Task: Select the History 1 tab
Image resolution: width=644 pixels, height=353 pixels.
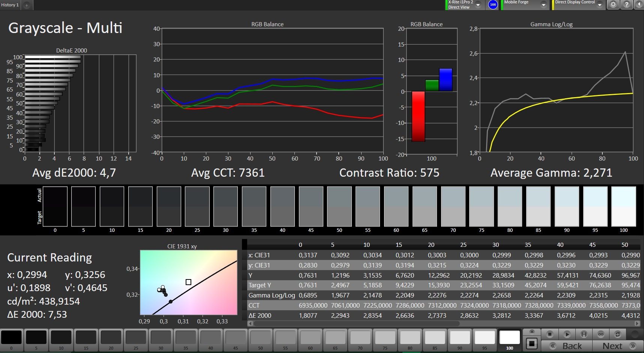Action: pyautogui.click(x=10, y=5)
